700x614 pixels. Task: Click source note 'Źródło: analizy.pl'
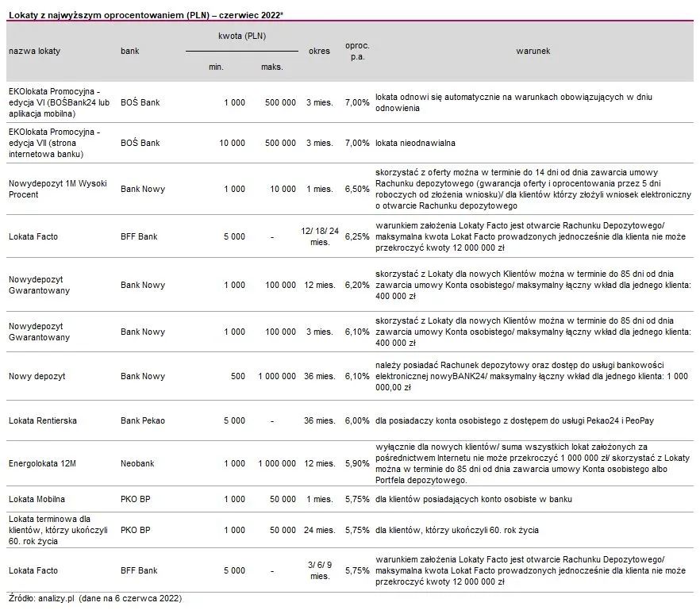(x=95, y=598)
